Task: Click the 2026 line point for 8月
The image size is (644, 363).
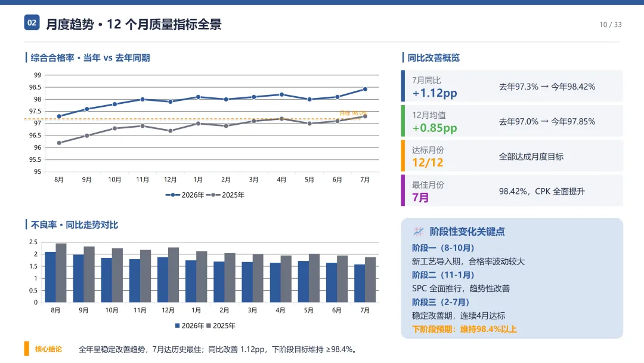Action: coord(59,116)
